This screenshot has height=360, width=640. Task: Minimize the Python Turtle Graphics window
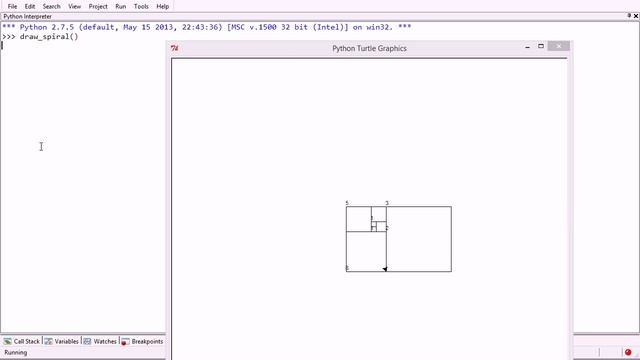[527, 47]
